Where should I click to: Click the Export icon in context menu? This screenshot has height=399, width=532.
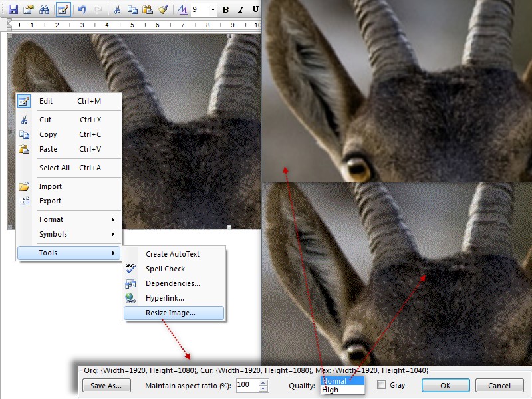coord(24,201)
